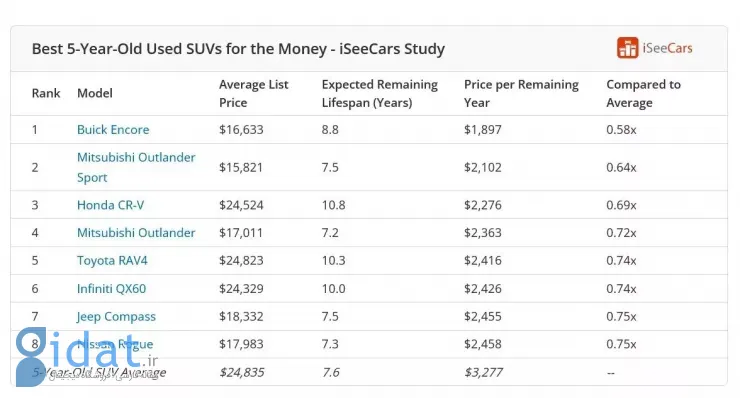The image size is (740, 398).
Task: Click the $3,277 average price per year cell
Action: pos(483,373)
